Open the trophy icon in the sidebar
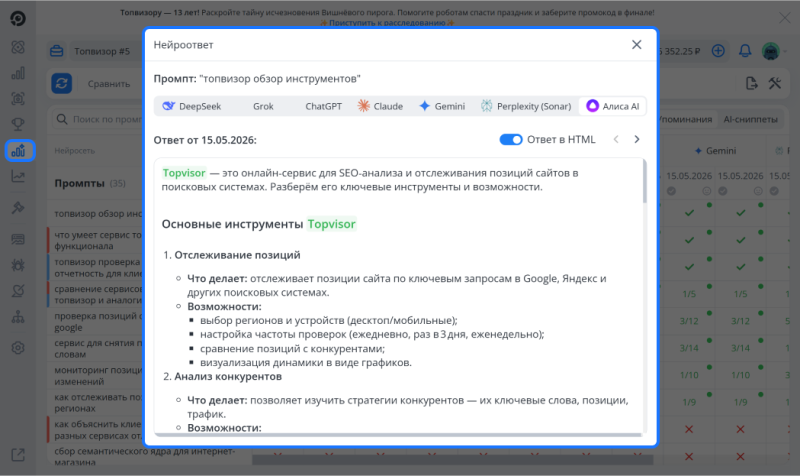 (x=18, y=124)
